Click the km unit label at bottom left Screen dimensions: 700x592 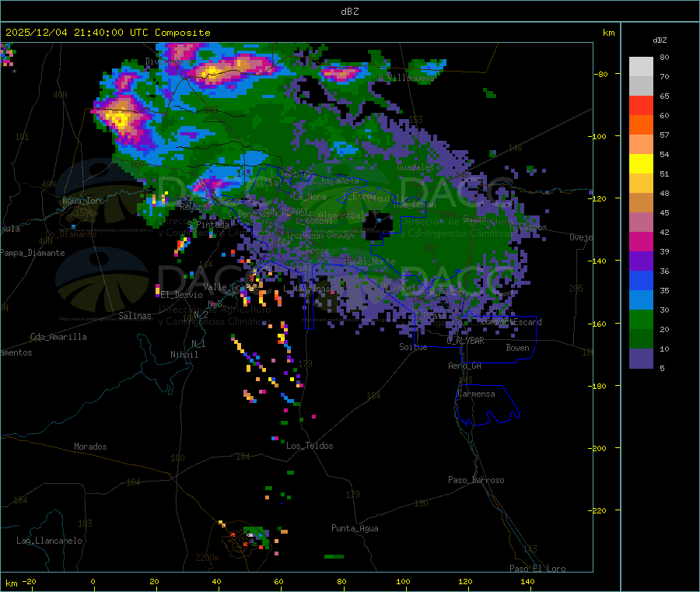11,583
